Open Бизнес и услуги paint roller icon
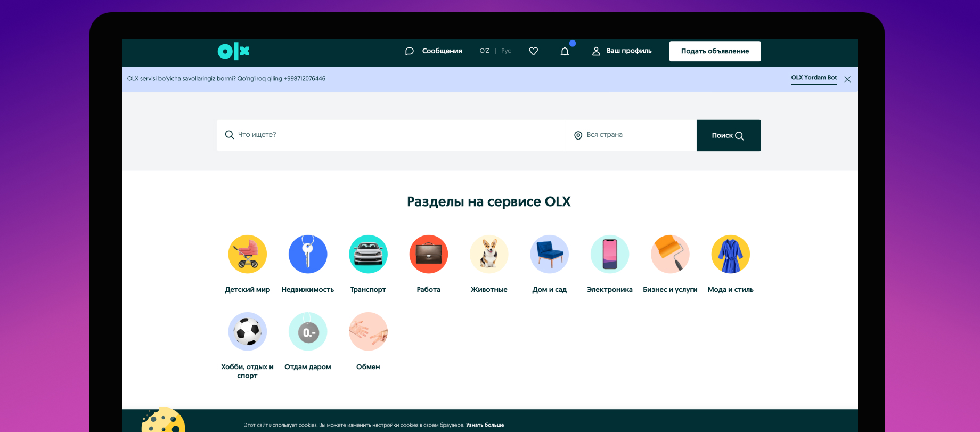The height and width of the screenshot is (432, 980). 670,254
